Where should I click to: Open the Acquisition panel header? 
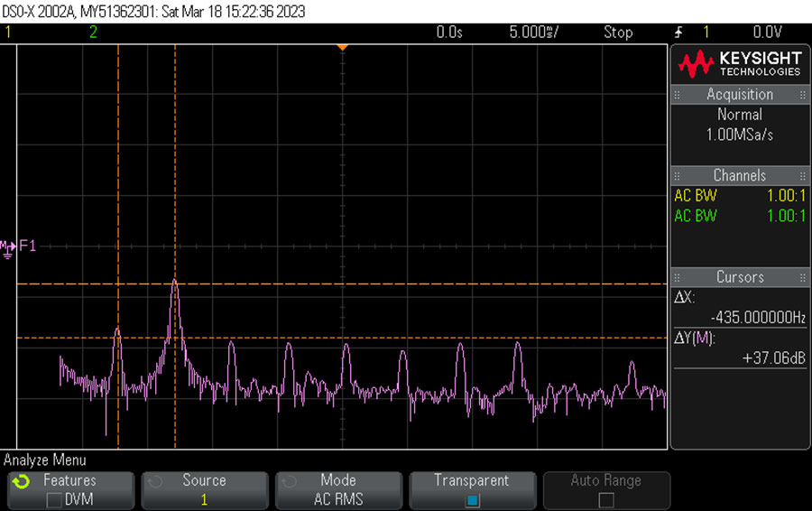(740, 94)
